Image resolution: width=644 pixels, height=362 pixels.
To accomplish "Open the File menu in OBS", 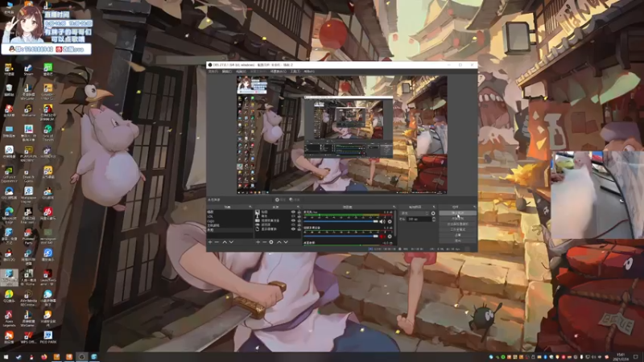I will pos(213,72).
